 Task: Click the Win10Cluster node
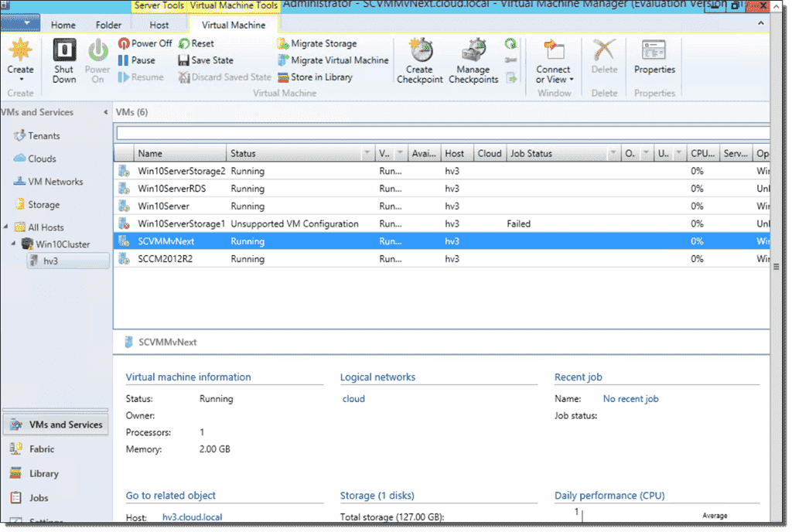tap(63, 244)
